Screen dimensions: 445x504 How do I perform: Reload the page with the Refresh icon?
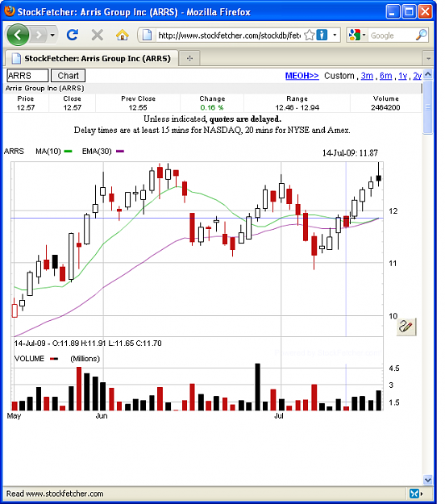(x=73, y=35)
